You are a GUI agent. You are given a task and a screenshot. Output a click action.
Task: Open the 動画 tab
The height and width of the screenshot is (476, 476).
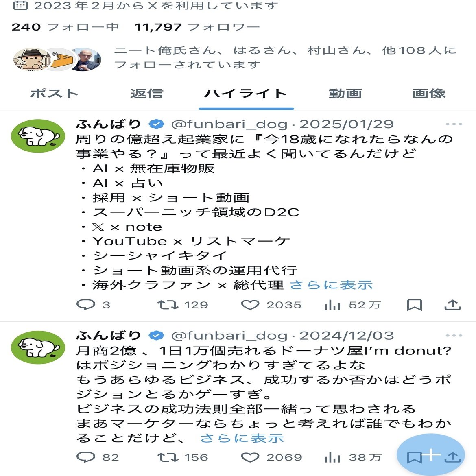[345, 93]
